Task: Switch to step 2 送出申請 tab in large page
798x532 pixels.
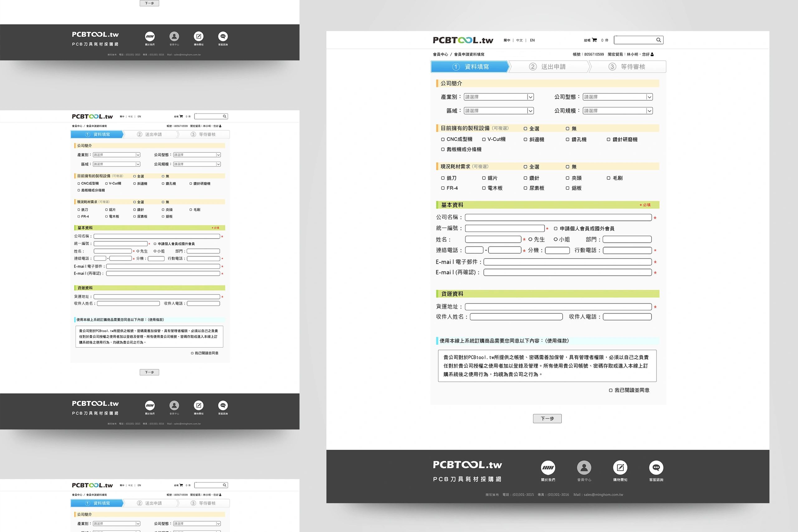Action: click(548, 67)
